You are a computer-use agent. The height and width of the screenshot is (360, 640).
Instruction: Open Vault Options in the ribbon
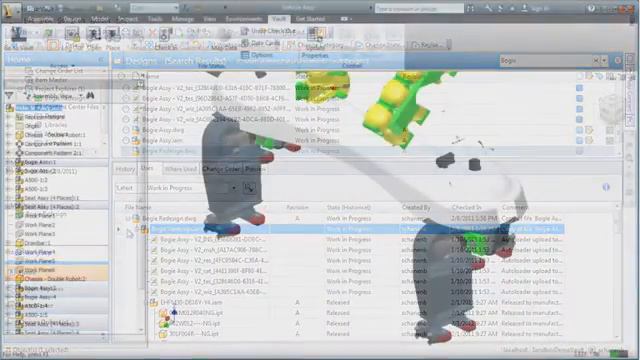(257, 55)
